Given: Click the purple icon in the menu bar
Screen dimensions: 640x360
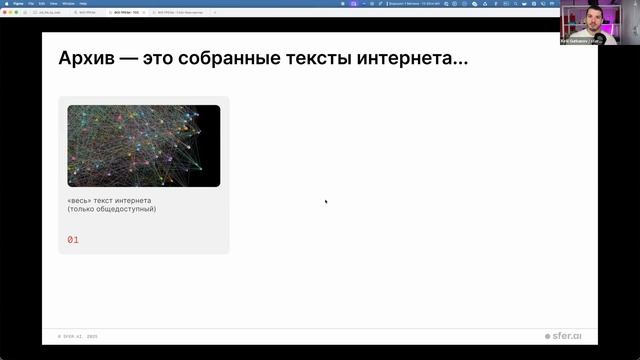Looking at the screenshot, I should (353, 4).
